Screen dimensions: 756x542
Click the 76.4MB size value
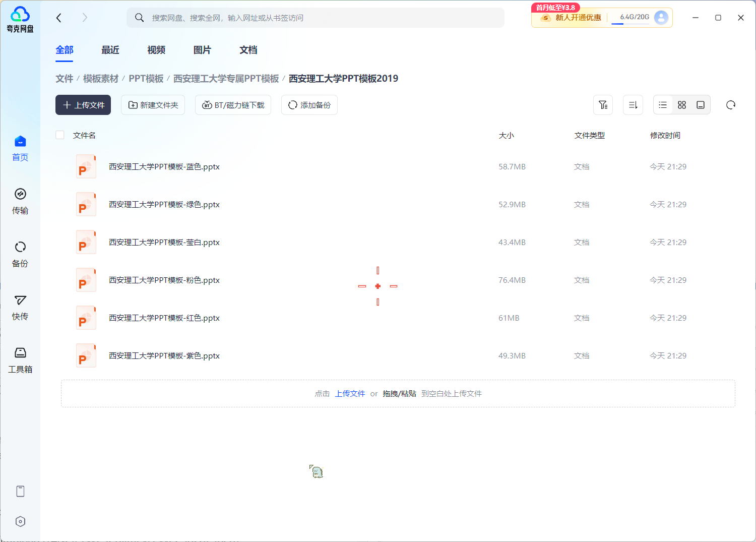[x=512, y=280]
